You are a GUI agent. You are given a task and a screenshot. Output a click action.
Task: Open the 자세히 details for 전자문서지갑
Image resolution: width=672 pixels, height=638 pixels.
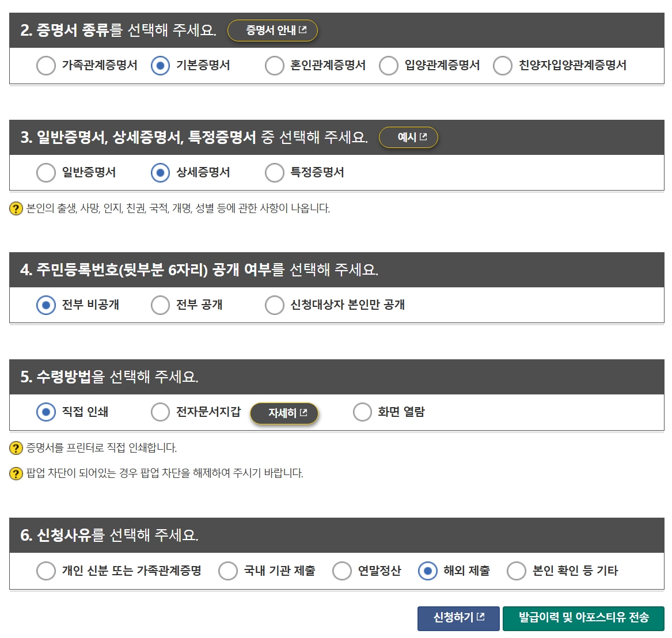tap(284, 413)
